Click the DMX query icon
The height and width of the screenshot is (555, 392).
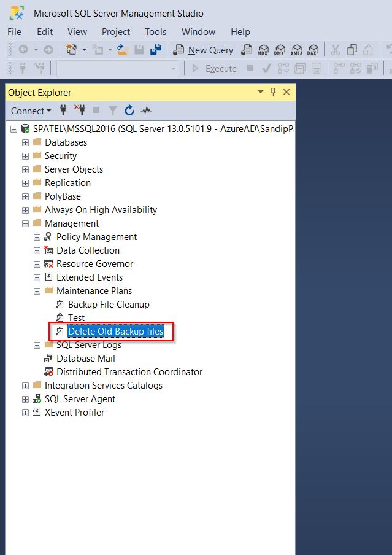tap(280, 50)
